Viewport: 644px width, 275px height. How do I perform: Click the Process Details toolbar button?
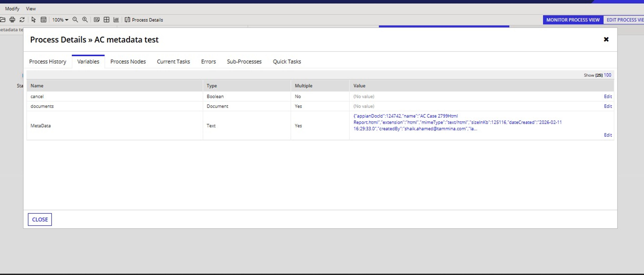pos(144,20)
